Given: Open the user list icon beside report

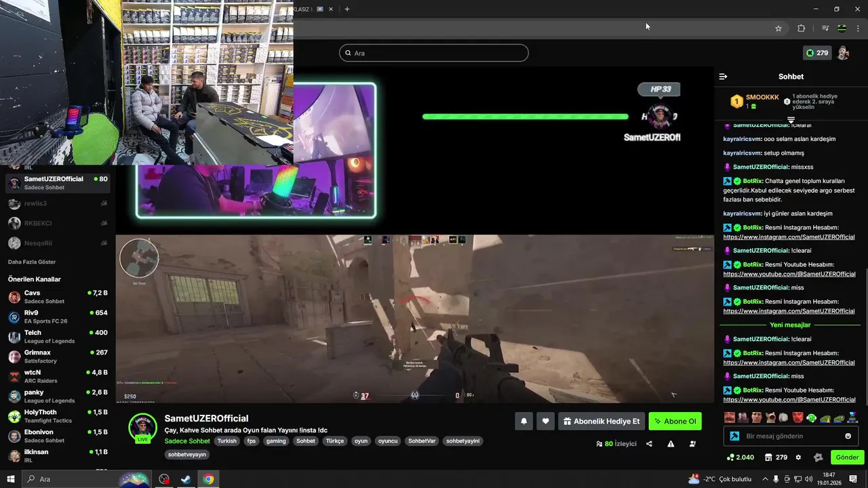Looking at the screenshot, I should (692, 444).
